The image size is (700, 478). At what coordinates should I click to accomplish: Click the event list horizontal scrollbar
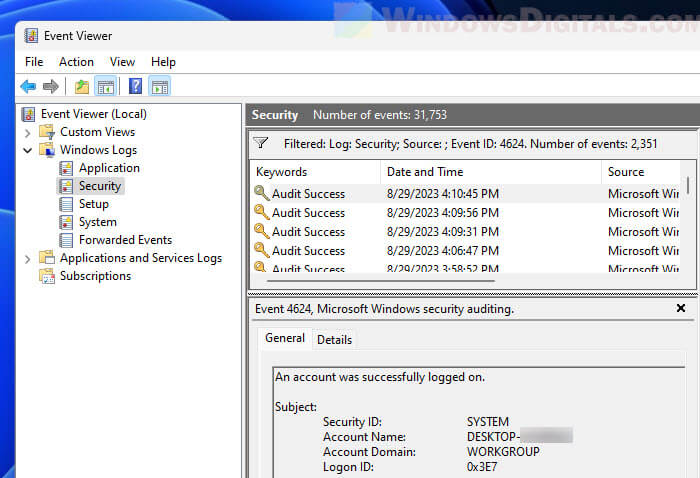pos(381,281)
